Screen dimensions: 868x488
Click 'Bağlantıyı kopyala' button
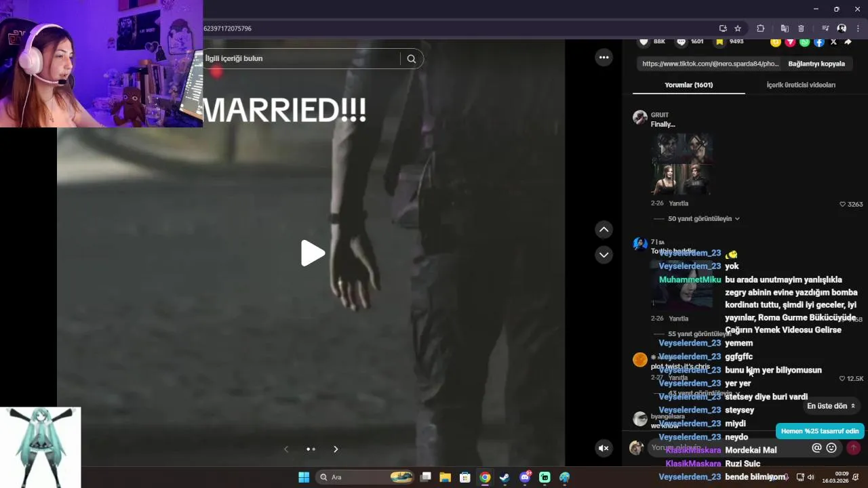click(816, 64)
